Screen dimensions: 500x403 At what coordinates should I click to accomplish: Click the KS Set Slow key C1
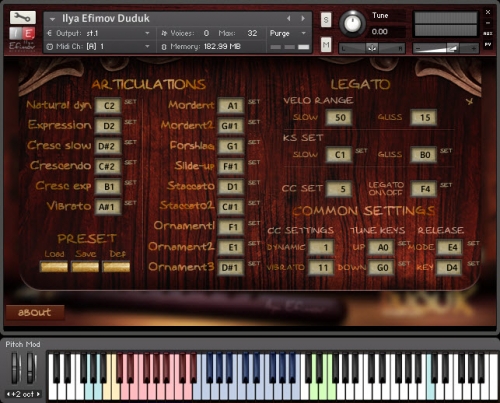[339, 155]
